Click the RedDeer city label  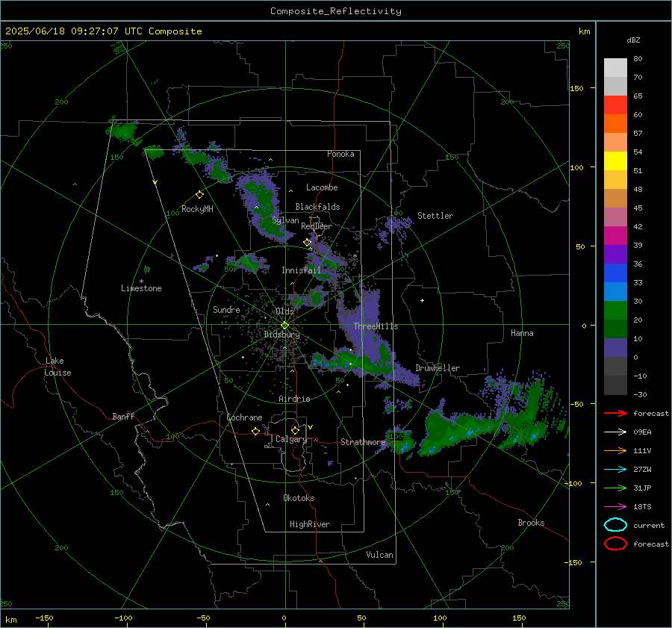pos(317,226)
